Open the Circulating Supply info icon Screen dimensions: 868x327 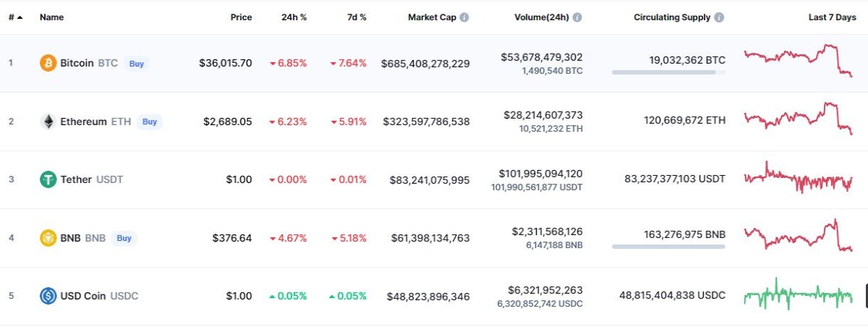pyautogui.click(x=720, y=17)
